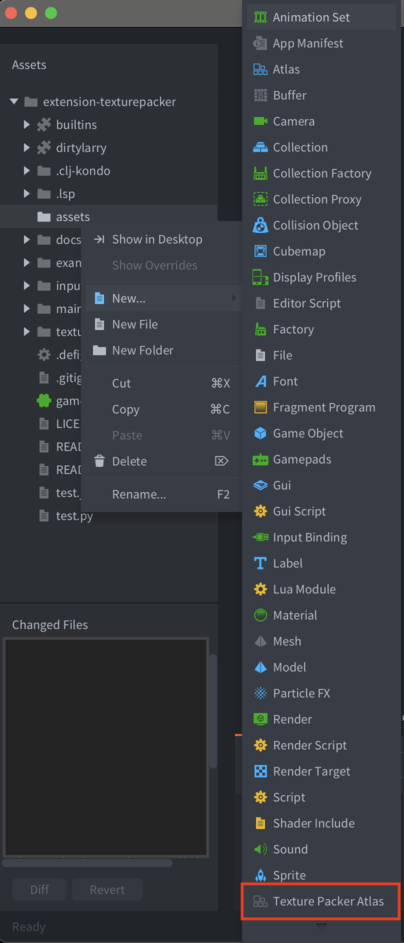The height and width of the screenshot is (943, 404).
Task: Collapse the extension-texturepacker root folder
Action: 14,102
